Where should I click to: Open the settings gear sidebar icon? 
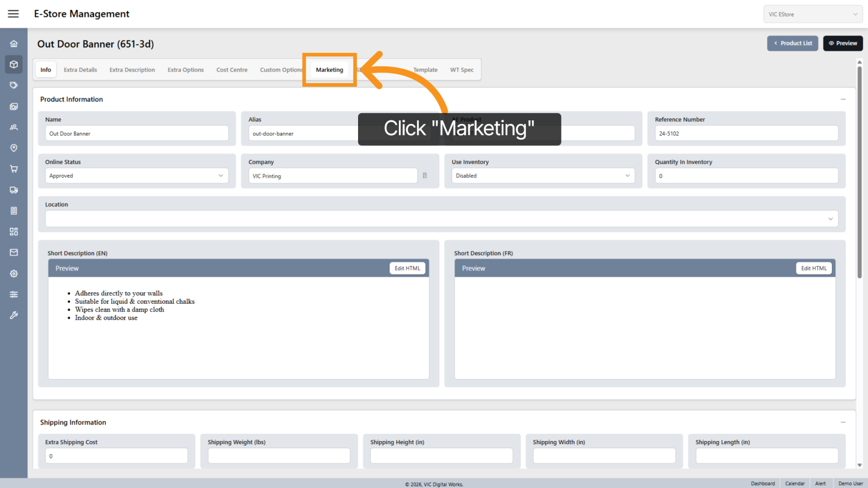click(14, 274)
